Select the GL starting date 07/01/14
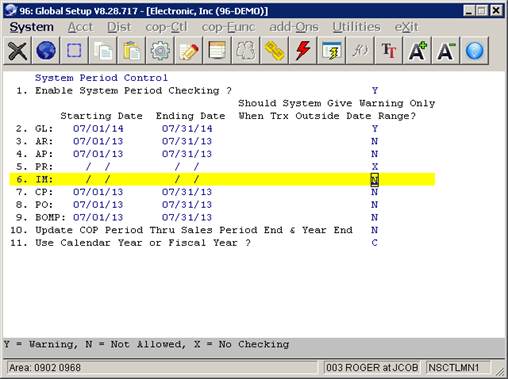The height and width of the screenshot is (379, 508). (98, 128)
